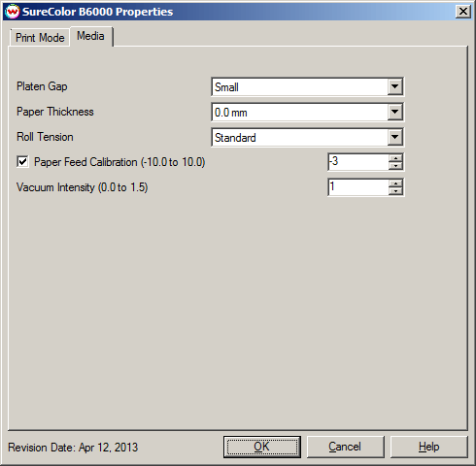
Task: Click the Cancel button
Action: pyautogui.click(x=346, y=447)
